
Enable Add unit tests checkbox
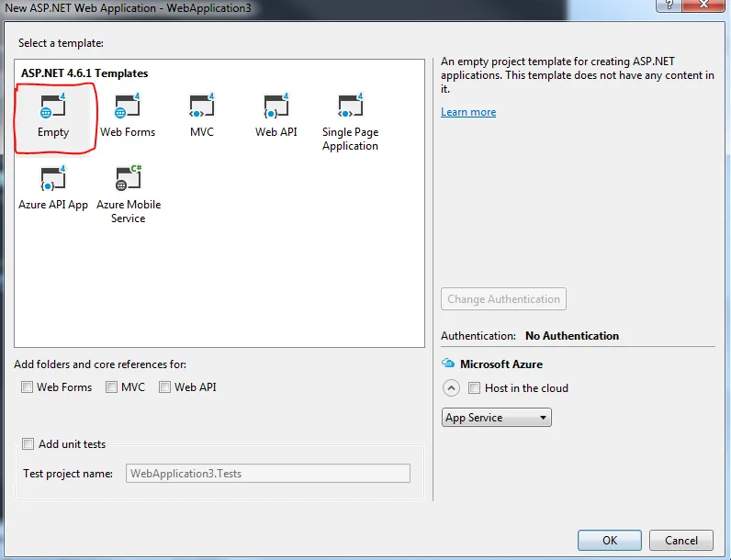click(28, 444)
